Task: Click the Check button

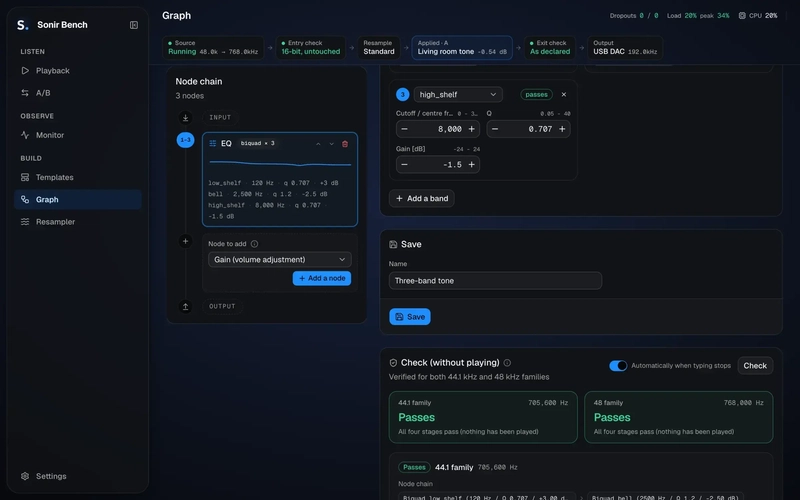Action: [755, 366]
